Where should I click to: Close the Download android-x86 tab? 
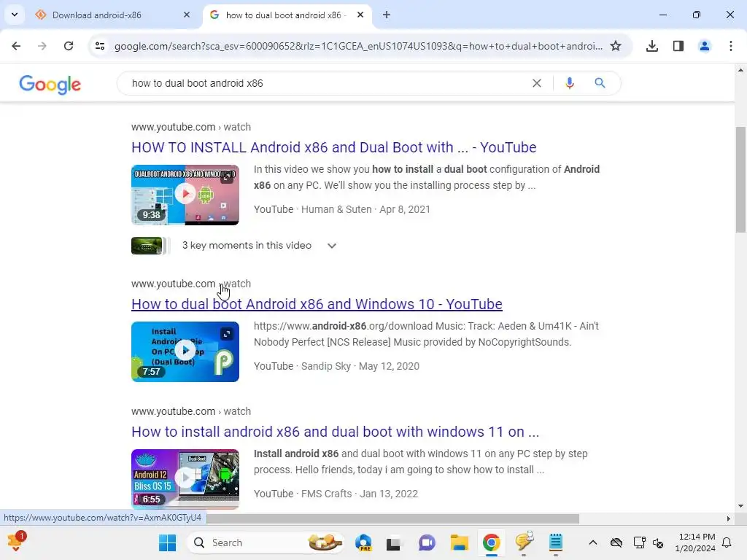pyautogui.click(x=187, y=15)
